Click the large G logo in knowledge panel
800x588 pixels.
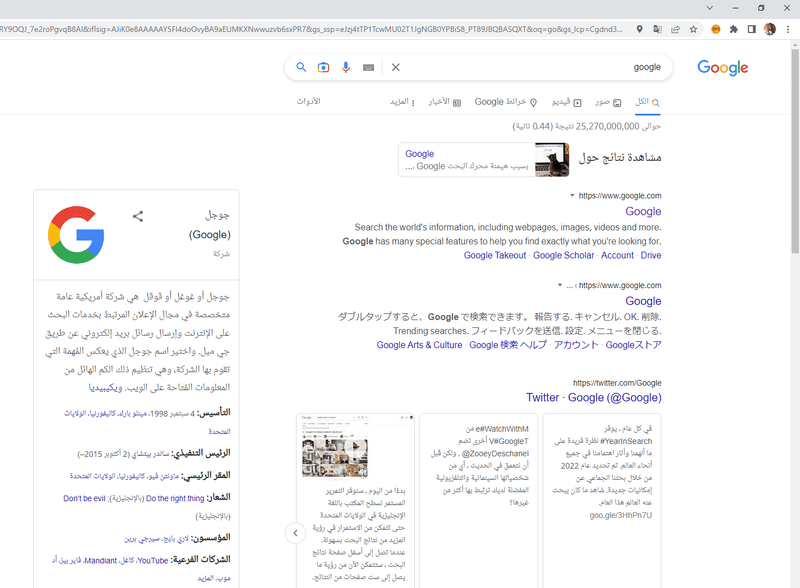click(x=76, y=235)
